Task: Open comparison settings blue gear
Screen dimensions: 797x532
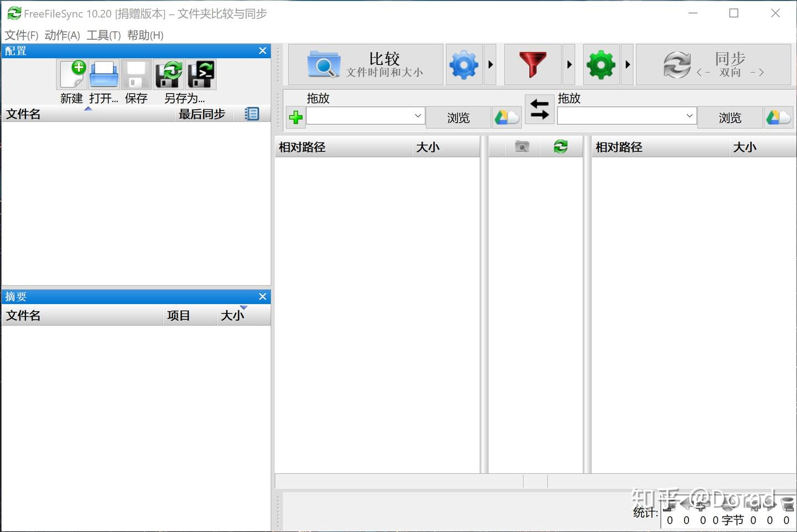Action: [x=464, y=64]
